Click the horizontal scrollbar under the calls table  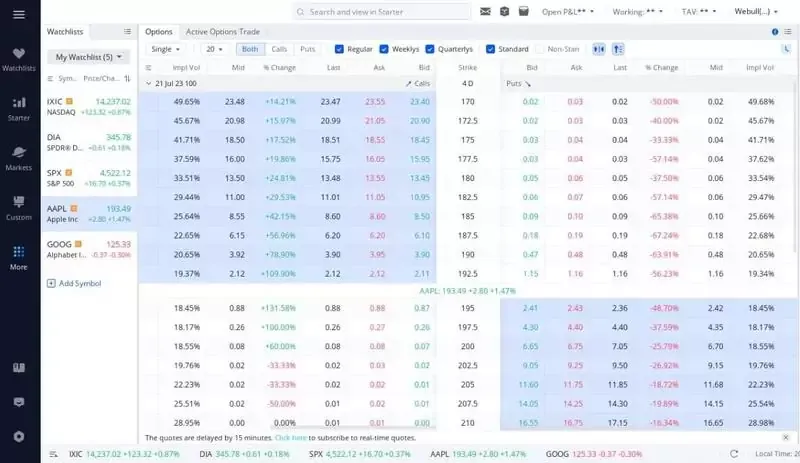pos(352,427)
